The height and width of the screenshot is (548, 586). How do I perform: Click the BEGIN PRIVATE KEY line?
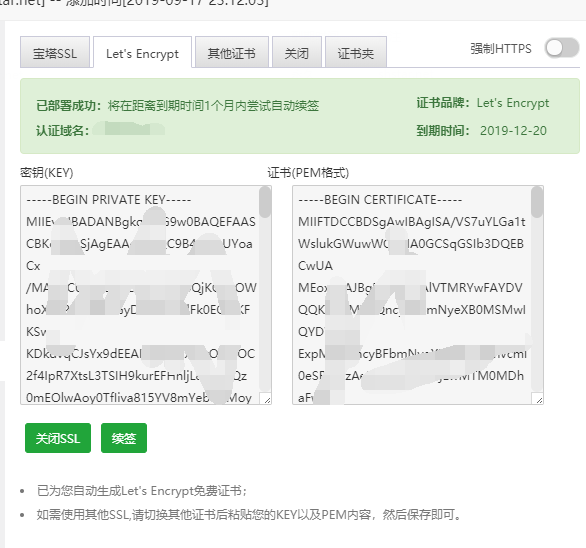click(109, 200)
